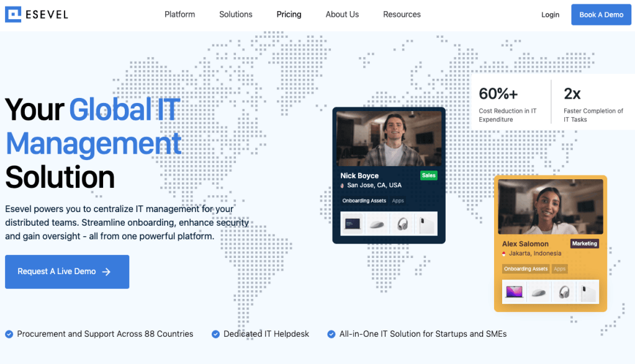Click the laptop asset in Nick Boyce's card
This screenshot has width=635, height=364.
click(x=353, y=224)
